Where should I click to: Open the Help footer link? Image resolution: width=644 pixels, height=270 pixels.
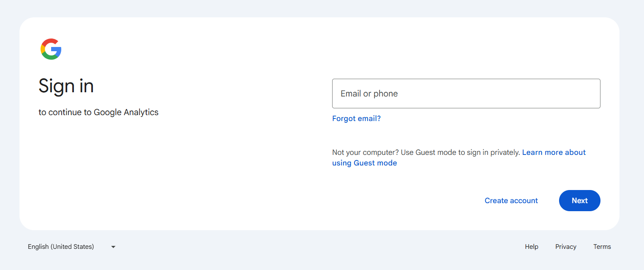(532, 247)
